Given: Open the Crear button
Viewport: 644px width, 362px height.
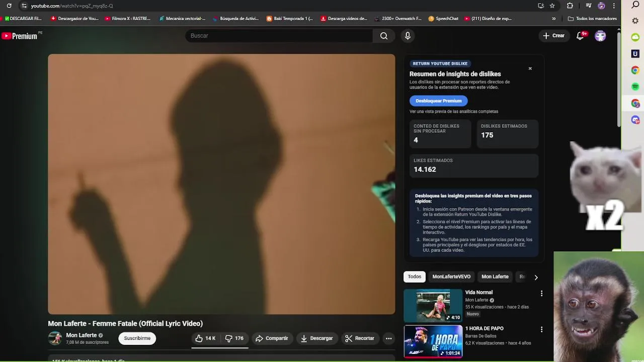Looking at the screenshot, I should pos(553,36).
